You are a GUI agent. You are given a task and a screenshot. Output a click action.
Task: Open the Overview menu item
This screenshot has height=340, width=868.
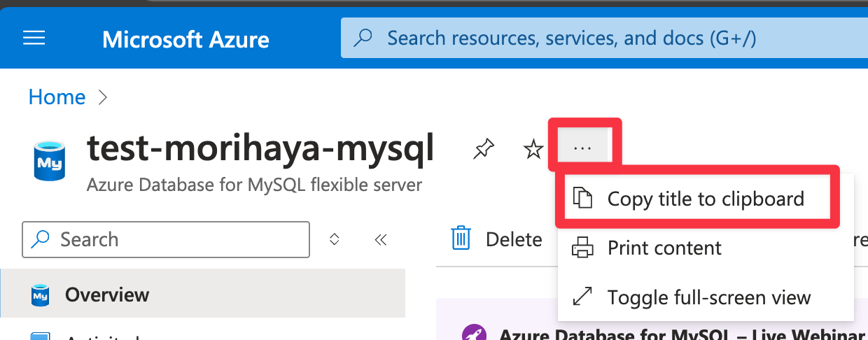click(202, 295)
